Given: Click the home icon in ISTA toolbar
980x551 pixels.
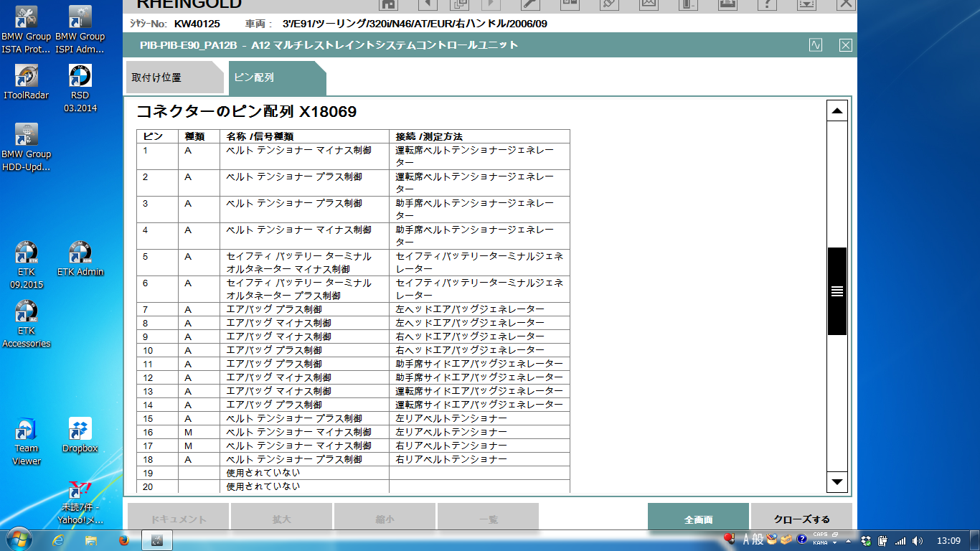Looking at the screenshot, I should [388, 4].
